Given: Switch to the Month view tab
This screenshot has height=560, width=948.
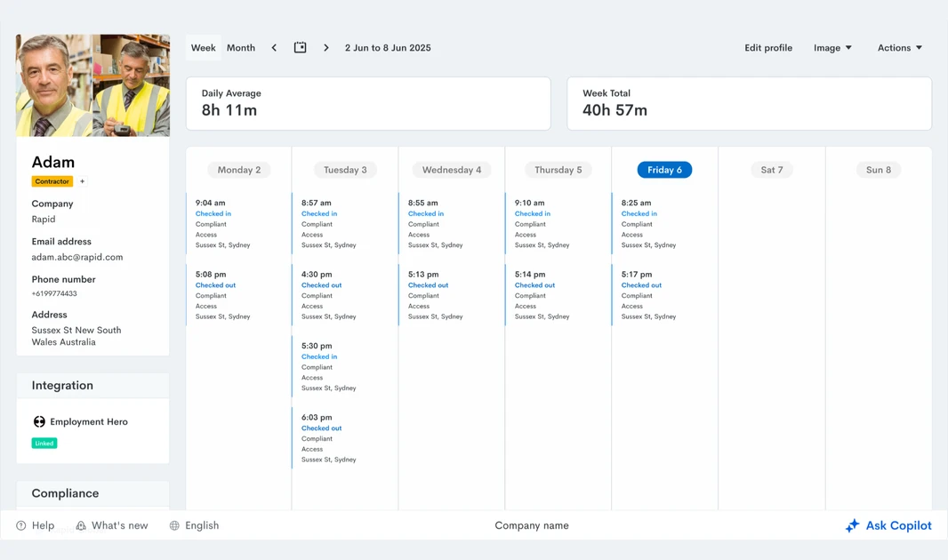Looking at the screenshot, I should coord(241,48).
